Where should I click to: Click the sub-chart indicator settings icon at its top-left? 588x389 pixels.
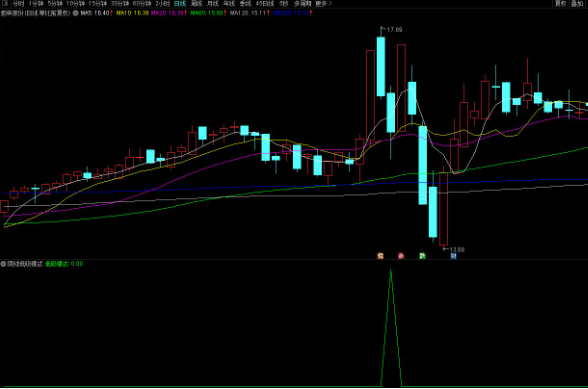coord(3,264)
